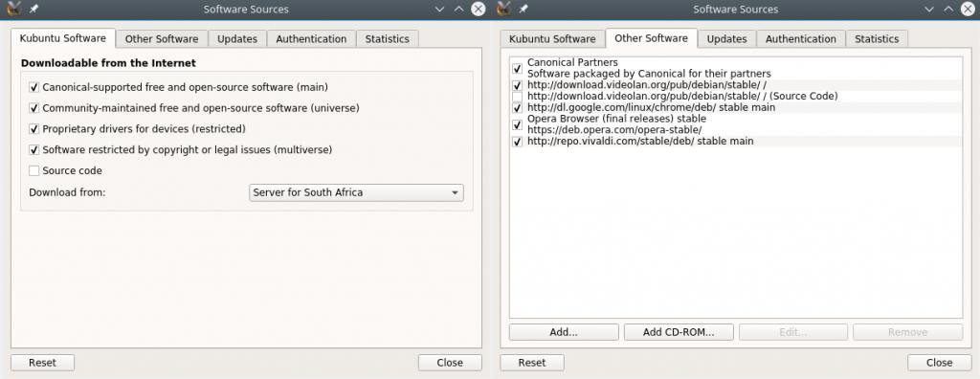Select the repo.vivaldi.com stable main row text
This screenshot has height=379, width=980.
pos(640,142)
